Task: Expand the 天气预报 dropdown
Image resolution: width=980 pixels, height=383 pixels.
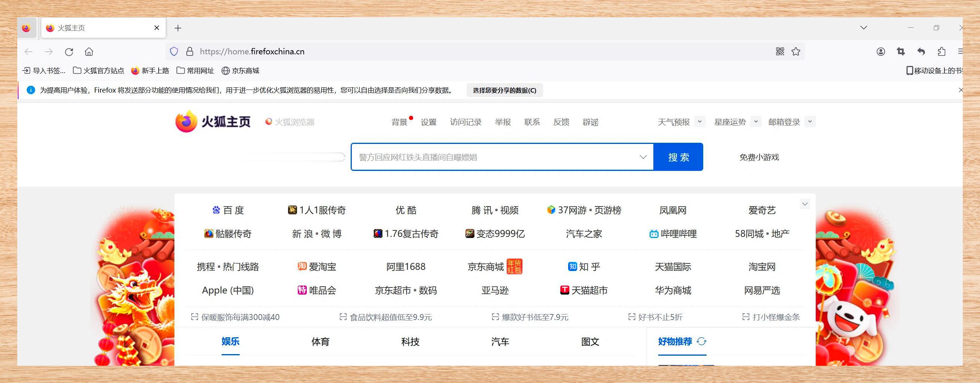Action: point(699,121)
